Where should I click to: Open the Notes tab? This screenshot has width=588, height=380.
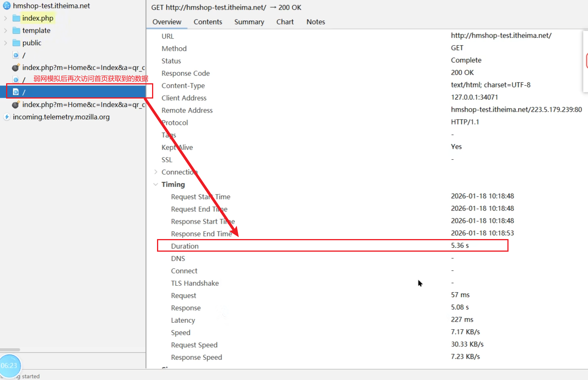pyautogui.click(x=316, y=22)
